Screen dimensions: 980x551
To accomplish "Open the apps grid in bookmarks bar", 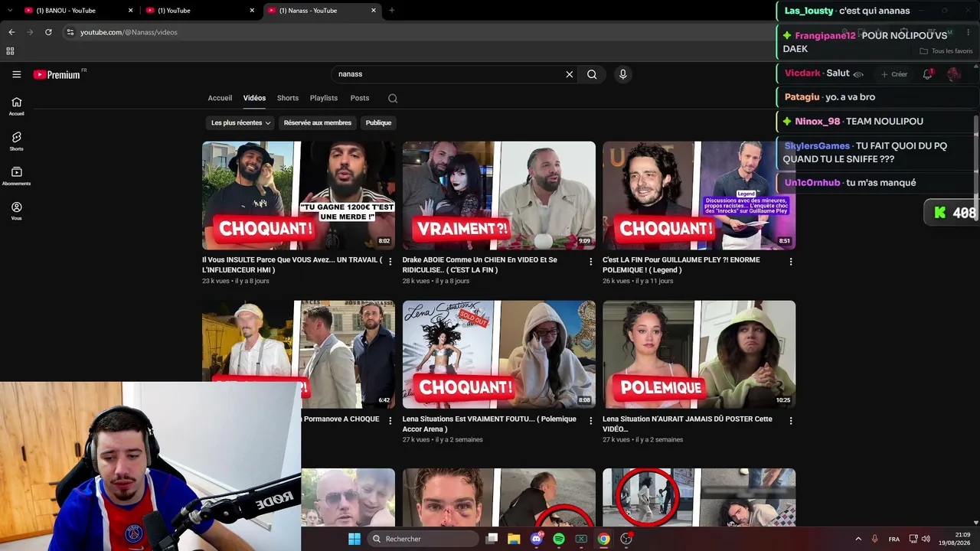I will 10,51.
